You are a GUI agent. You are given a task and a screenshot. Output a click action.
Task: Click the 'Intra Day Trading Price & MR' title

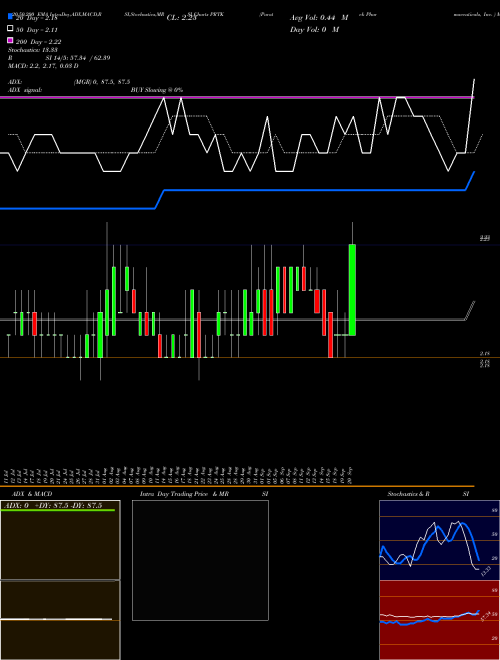(x=184, y=494)
